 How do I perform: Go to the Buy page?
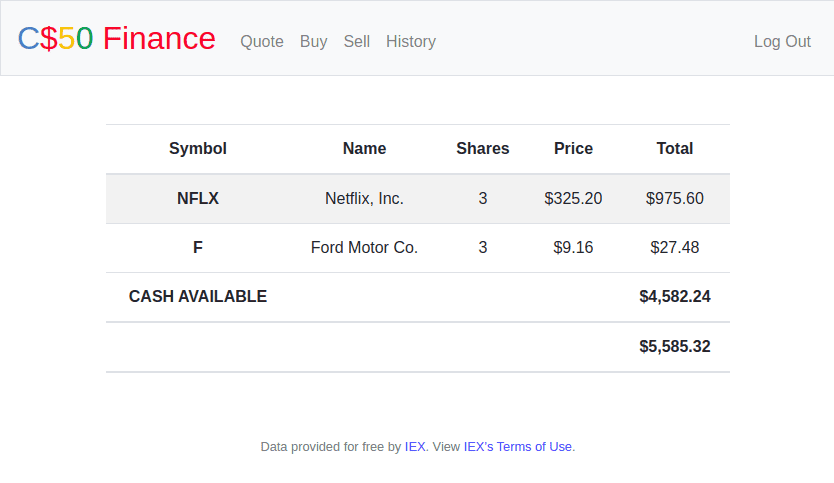pos(313,41)
